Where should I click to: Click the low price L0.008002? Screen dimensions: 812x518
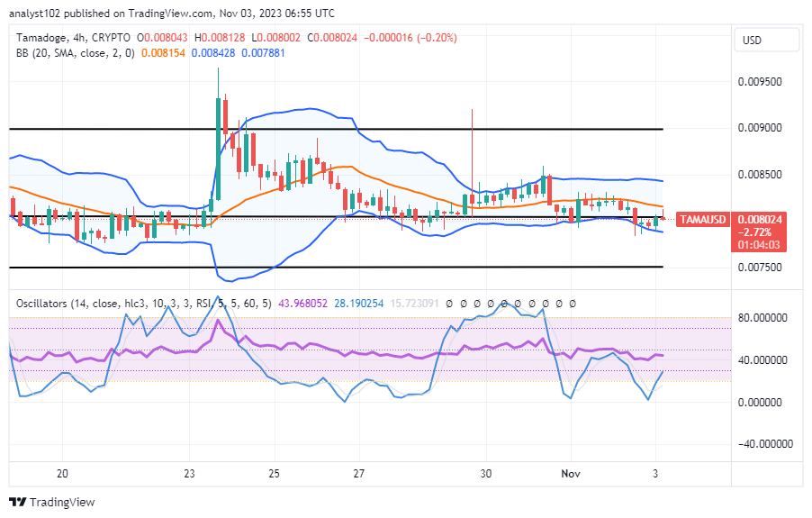coord(276,38)
